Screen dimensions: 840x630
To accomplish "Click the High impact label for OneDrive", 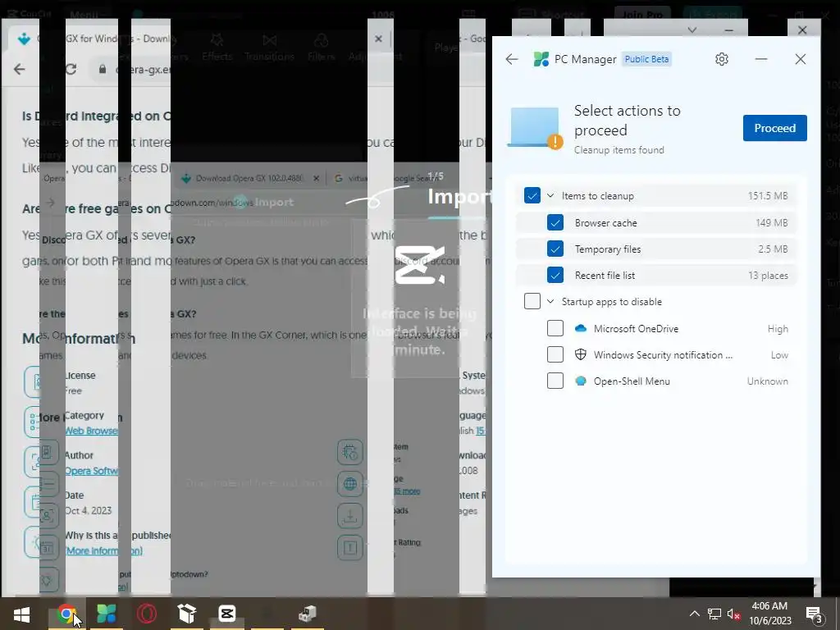I will pos(778,328).
